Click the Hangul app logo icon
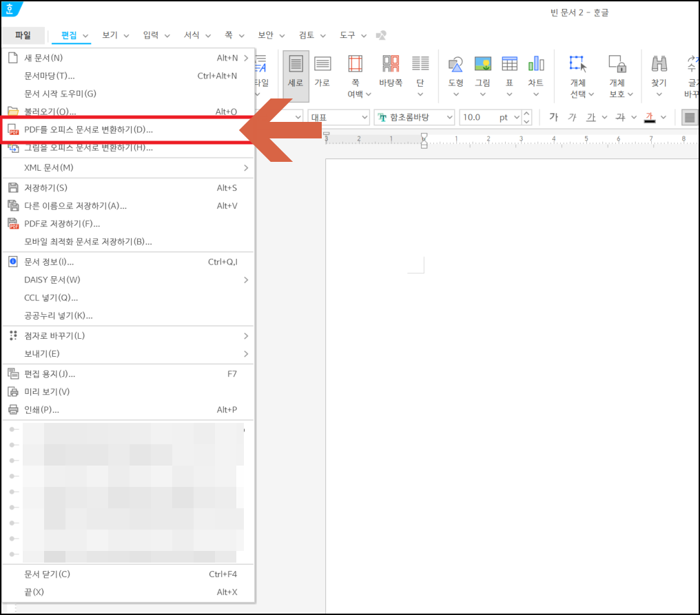The width and height of the screenshot is (700, 615). pyautogui.click(x=11, y=8)
